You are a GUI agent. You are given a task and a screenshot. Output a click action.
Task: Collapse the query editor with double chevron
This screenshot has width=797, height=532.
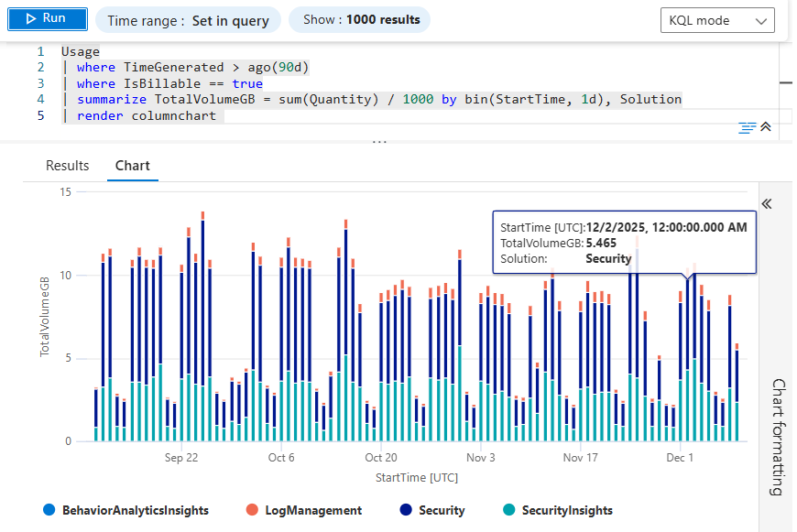click(766, 127)
